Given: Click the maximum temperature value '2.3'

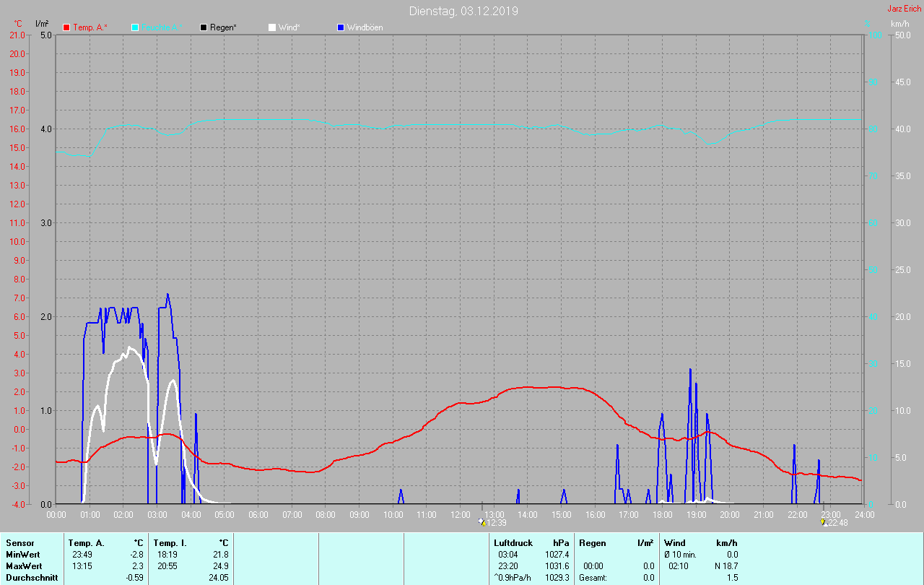Looking at the screenshot, I should [139, 566].
